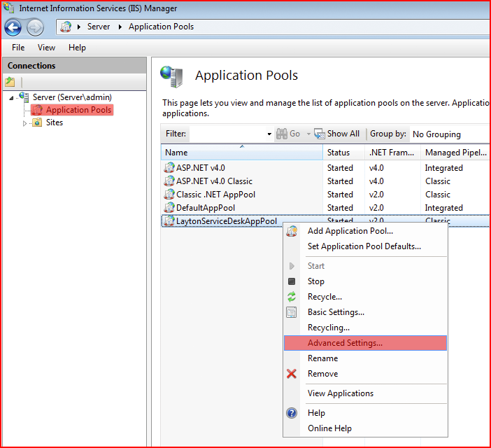This screenshot has height=448, width=491.
Task: Click Started status of ASP.NET v4.0 Classic
Action: [340, 181]
